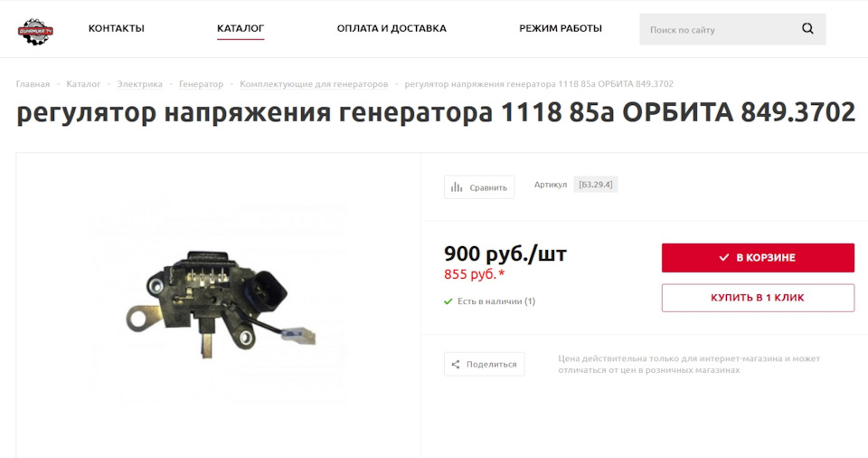This screenshot has height=458, width=868.
Task: Click the share icon beside Поделиться
Action: pyautogui.click(x=456, y=364)
